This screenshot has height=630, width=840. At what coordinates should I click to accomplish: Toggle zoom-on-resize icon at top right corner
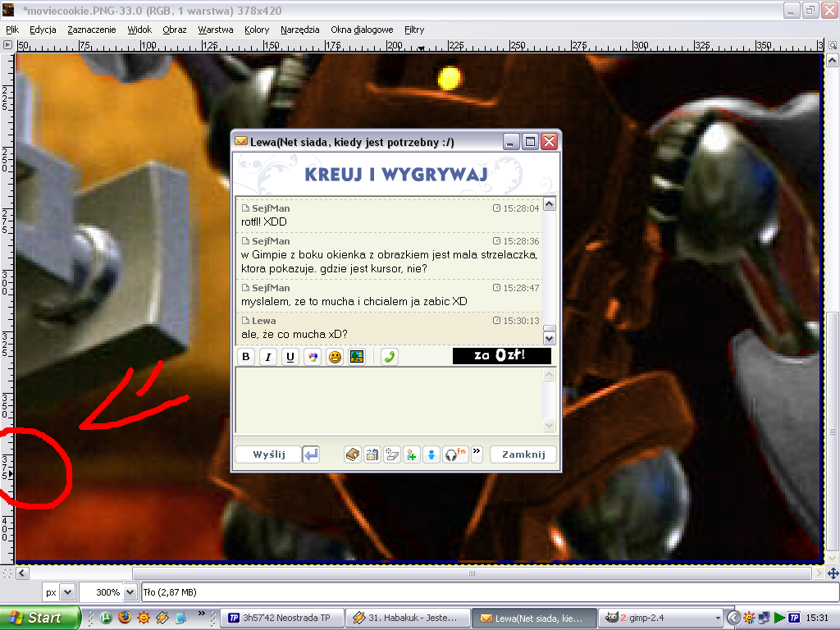pyautogui.click(x=833, y=46)
